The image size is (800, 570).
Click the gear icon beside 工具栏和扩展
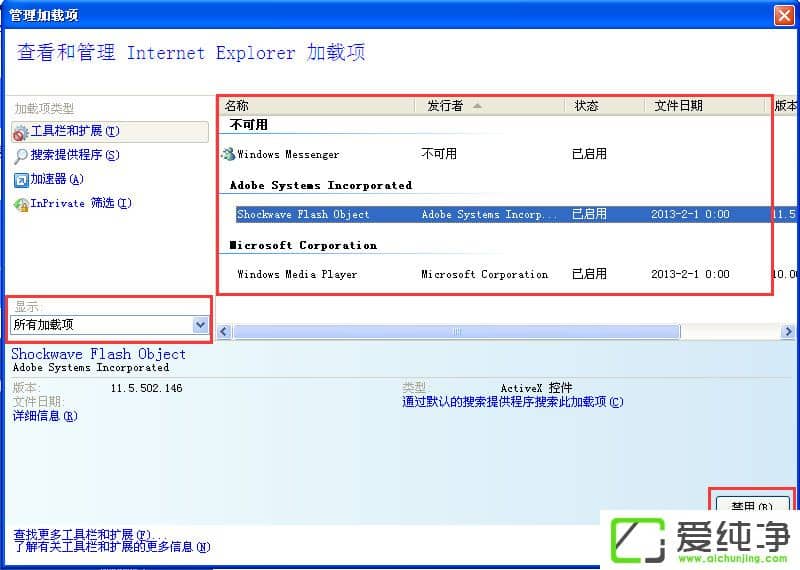pos(21,133)
